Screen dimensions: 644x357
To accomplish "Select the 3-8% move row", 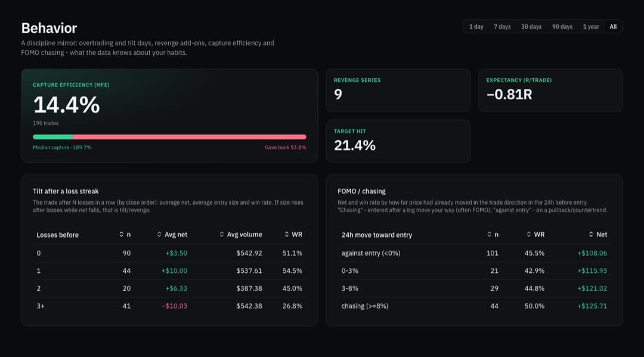I will 474,288.
